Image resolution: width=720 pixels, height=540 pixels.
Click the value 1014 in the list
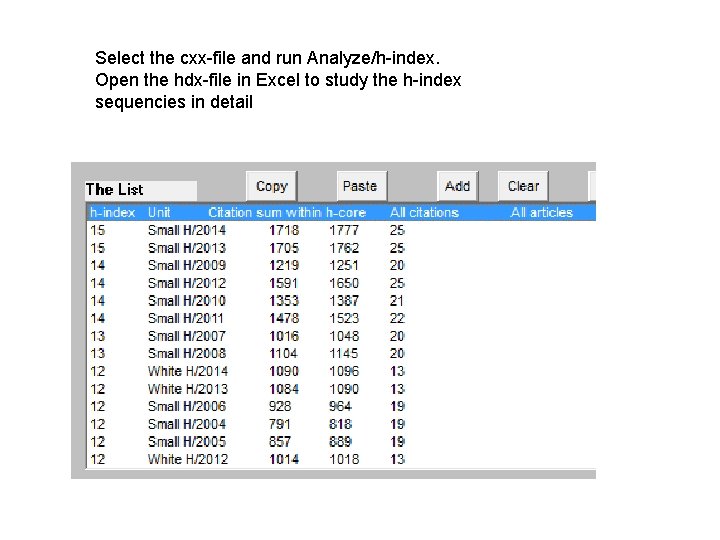[x=284, y=459]
